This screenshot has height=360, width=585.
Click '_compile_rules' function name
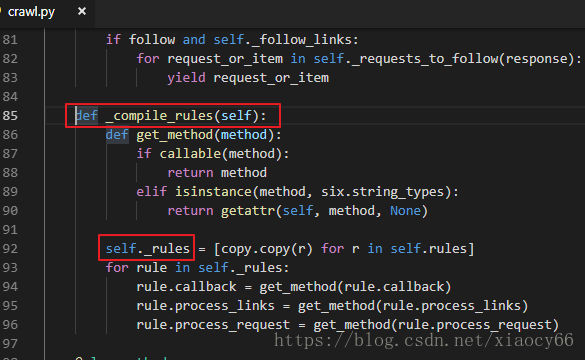click(159, 116)
